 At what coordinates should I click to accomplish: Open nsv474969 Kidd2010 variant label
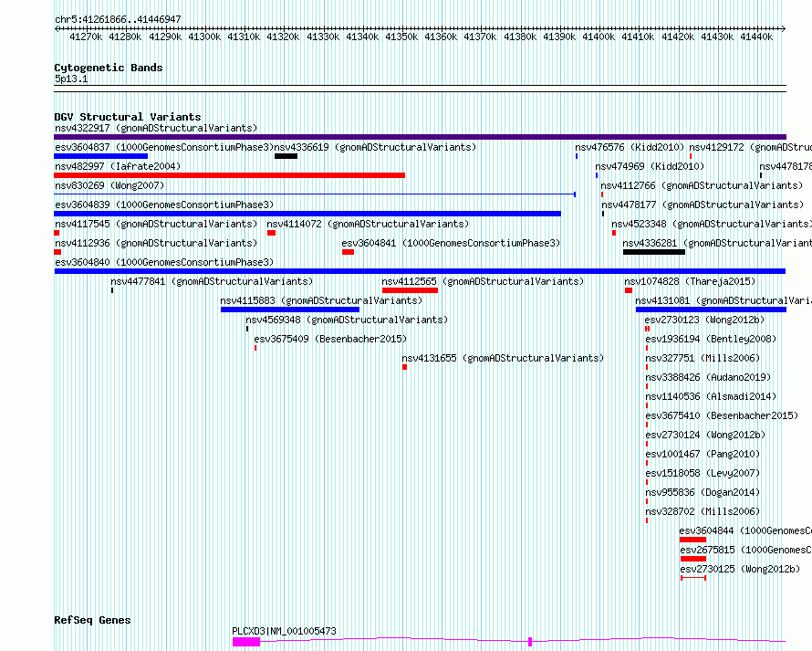pos(650,166)
